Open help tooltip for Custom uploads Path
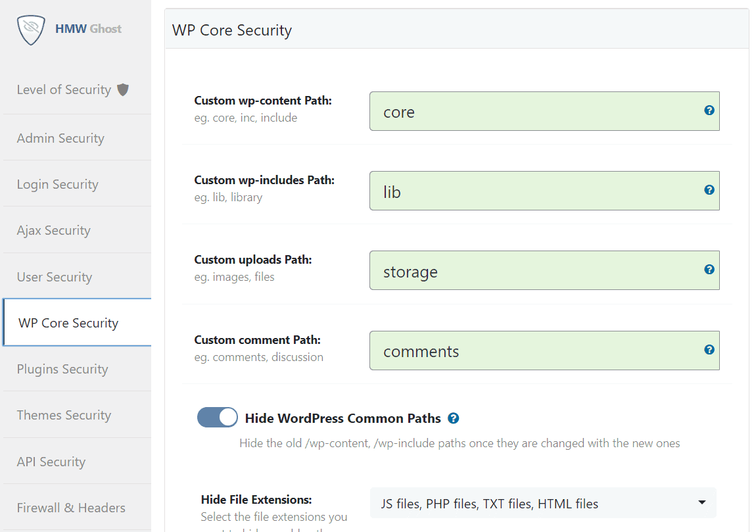756x532 pixels. [709, 269]
